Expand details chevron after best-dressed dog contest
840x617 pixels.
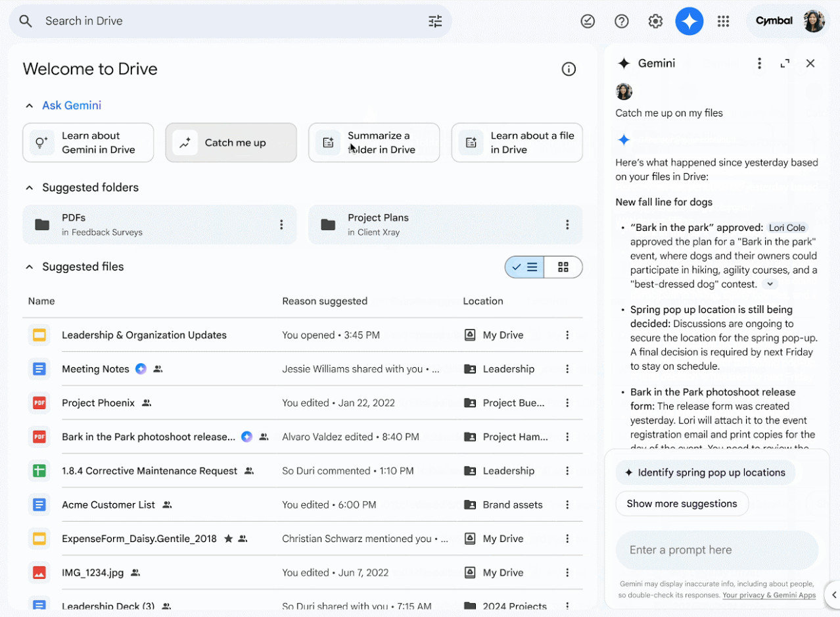pos(769,284)
